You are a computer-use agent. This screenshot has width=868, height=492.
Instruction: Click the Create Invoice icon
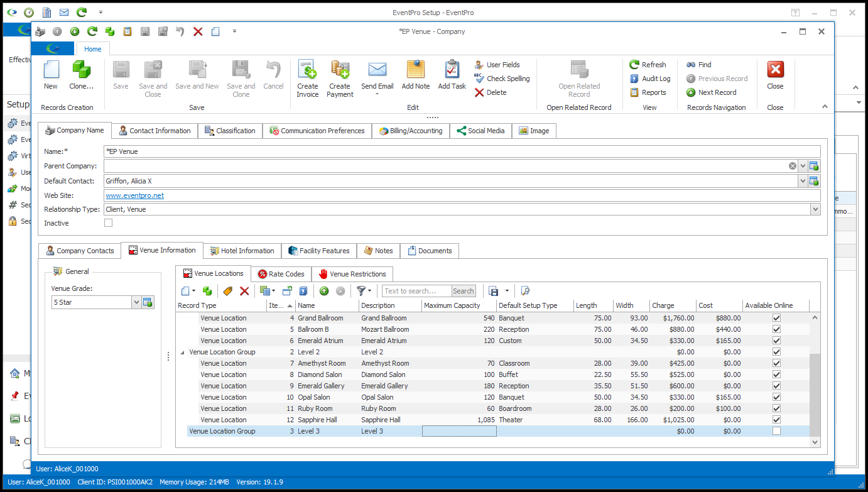(x=308, y=69)
